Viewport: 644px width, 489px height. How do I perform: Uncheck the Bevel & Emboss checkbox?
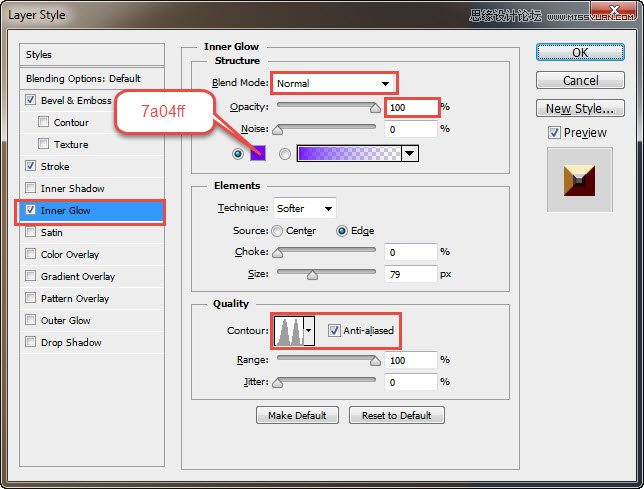click(x=30, y=100)
